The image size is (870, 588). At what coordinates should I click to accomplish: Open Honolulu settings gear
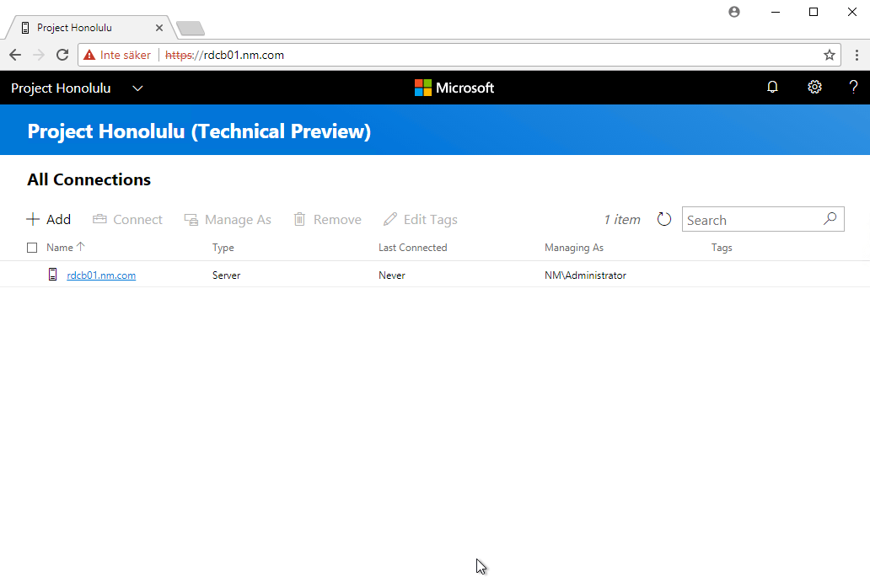[x=814, y=87]
